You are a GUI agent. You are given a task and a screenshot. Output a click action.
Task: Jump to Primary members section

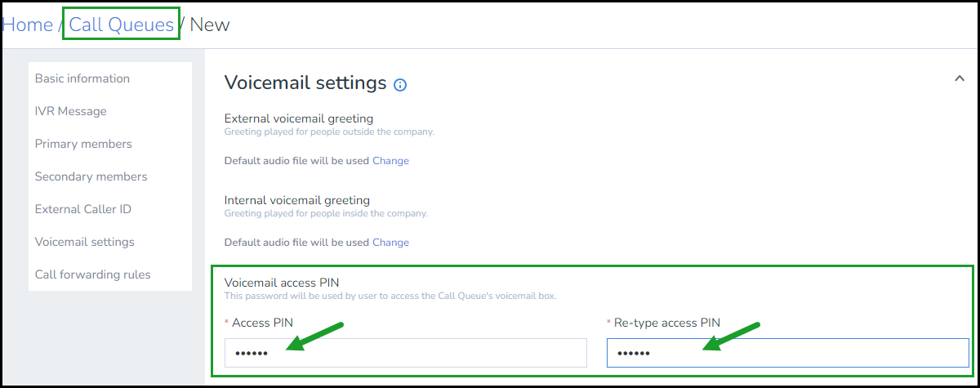point(83,144)
